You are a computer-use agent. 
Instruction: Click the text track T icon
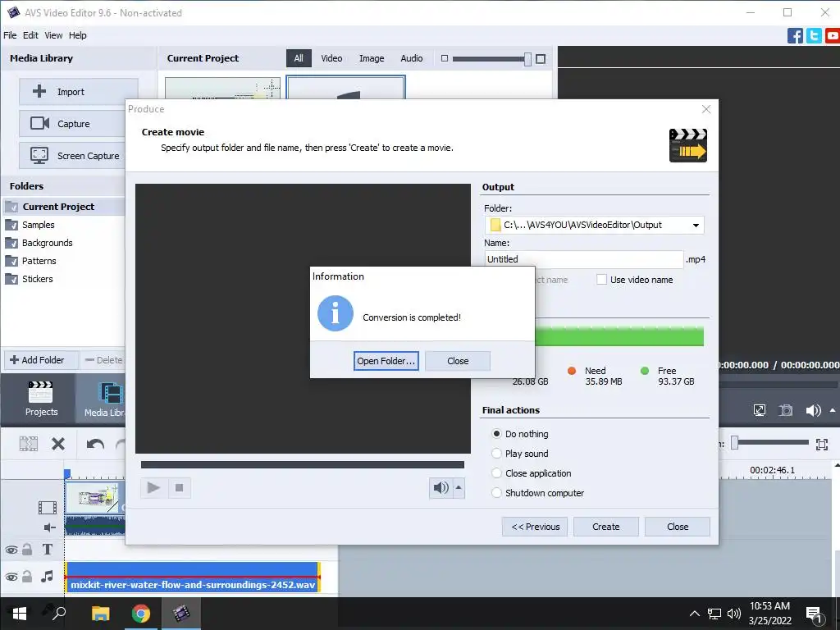47,549
